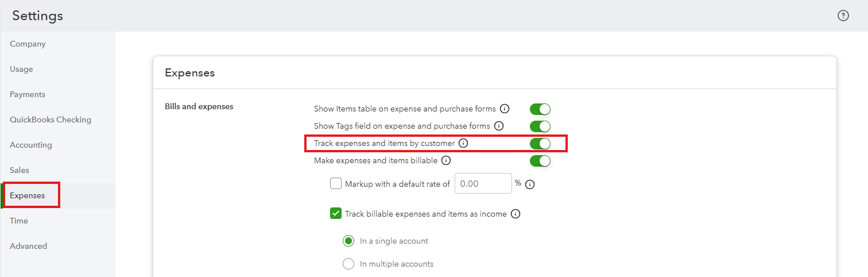The image size is (868, 277).
Task: Open the Company settings tab
Action: tap(28, 44)
